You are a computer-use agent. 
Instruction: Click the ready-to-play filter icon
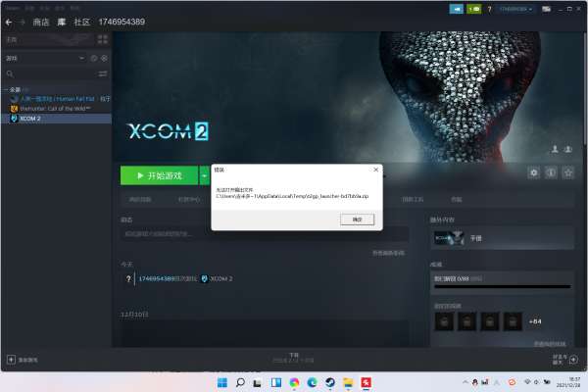104,58
